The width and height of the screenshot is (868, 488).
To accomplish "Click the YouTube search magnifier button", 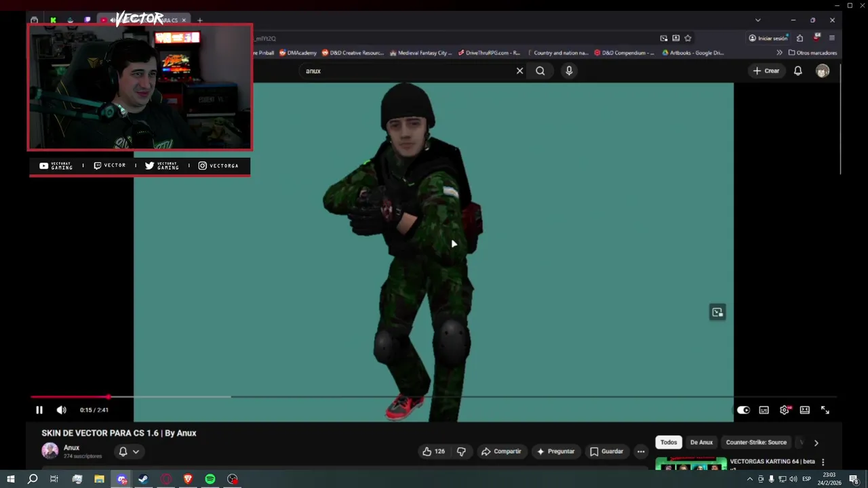I will pyautogui.click(x=540, y=70).
